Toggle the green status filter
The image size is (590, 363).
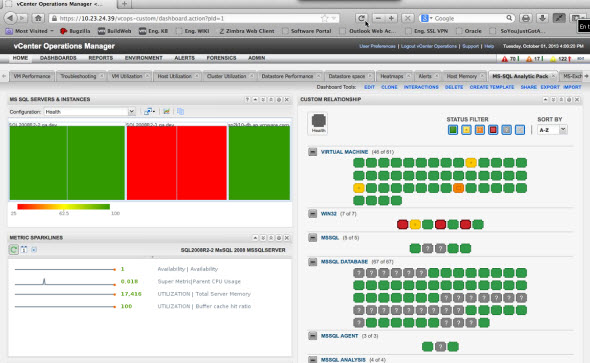point(453,130)
